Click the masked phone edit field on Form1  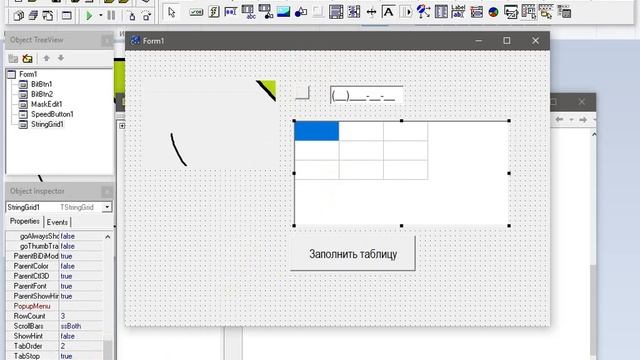[367, 95]
